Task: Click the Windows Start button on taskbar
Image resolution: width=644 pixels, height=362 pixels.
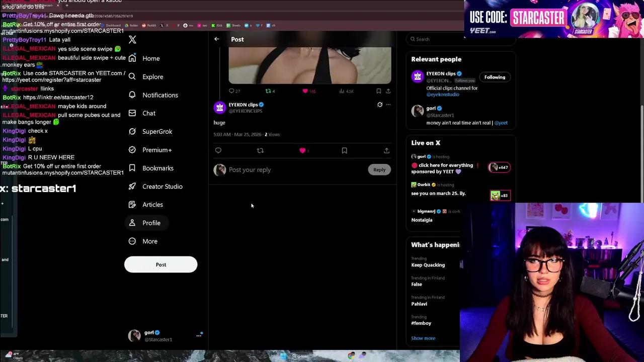Action: (283, 356)
